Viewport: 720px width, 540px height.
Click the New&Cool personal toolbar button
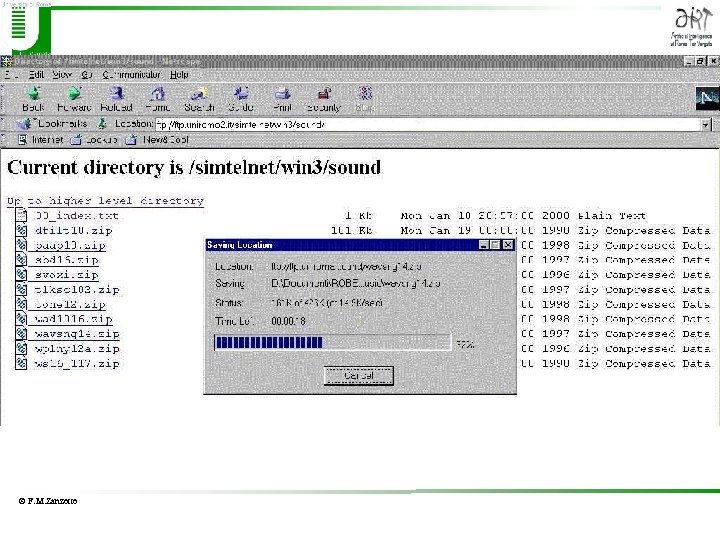(x=157, y=140)
